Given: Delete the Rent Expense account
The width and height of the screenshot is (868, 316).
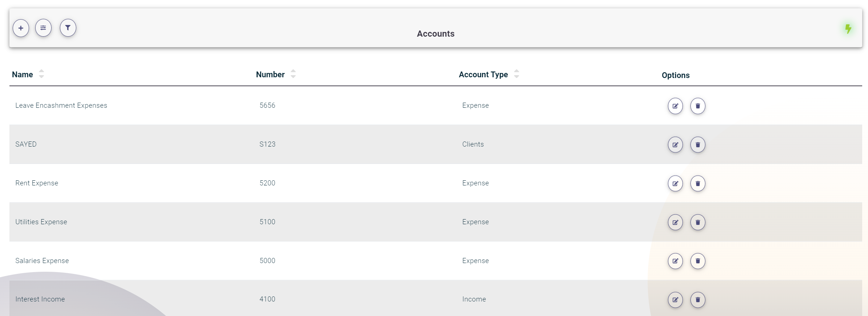Looking at the screenshot, I should tap(697, 184).
